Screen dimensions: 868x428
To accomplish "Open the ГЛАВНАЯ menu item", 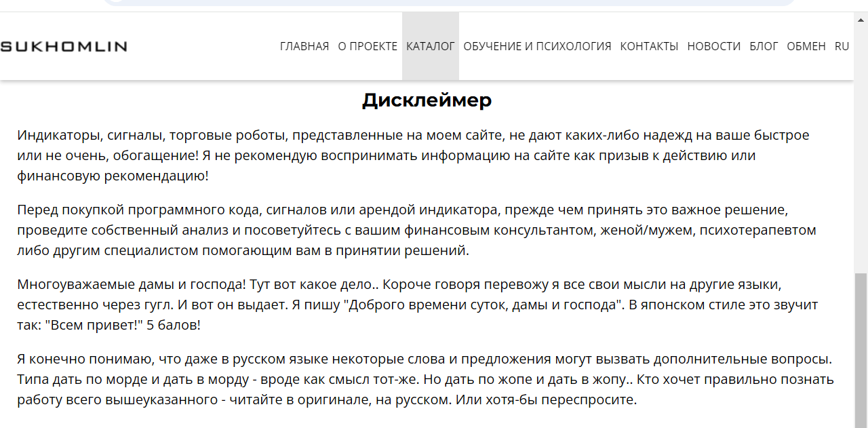I will (x=304, y=46).
